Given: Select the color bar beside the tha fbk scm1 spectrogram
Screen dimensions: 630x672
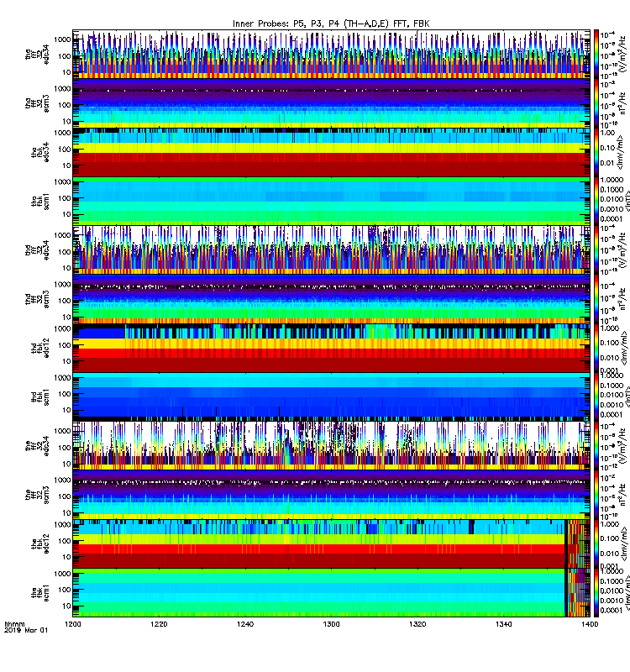Looking at the screenshot, I should pos(596,201).
